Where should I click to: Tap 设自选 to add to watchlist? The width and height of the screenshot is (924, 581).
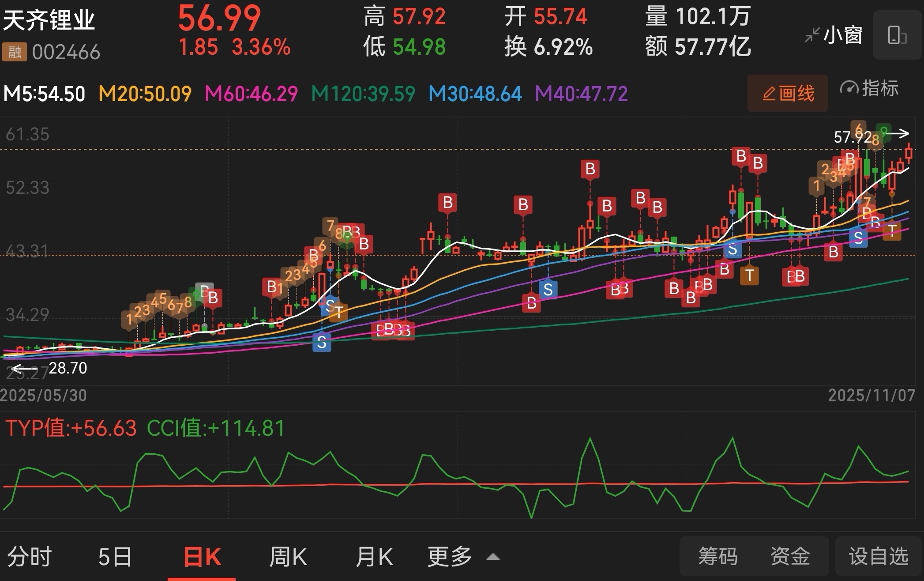878,556
